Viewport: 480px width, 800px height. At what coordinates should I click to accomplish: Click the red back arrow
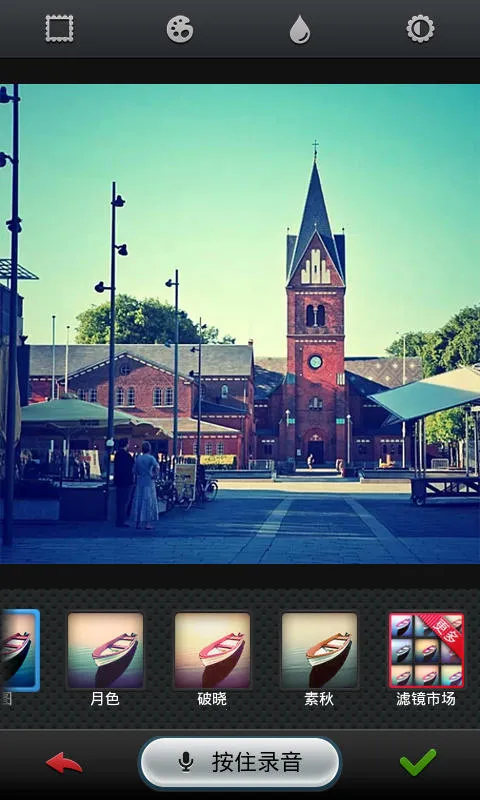(x=64, y=763)
